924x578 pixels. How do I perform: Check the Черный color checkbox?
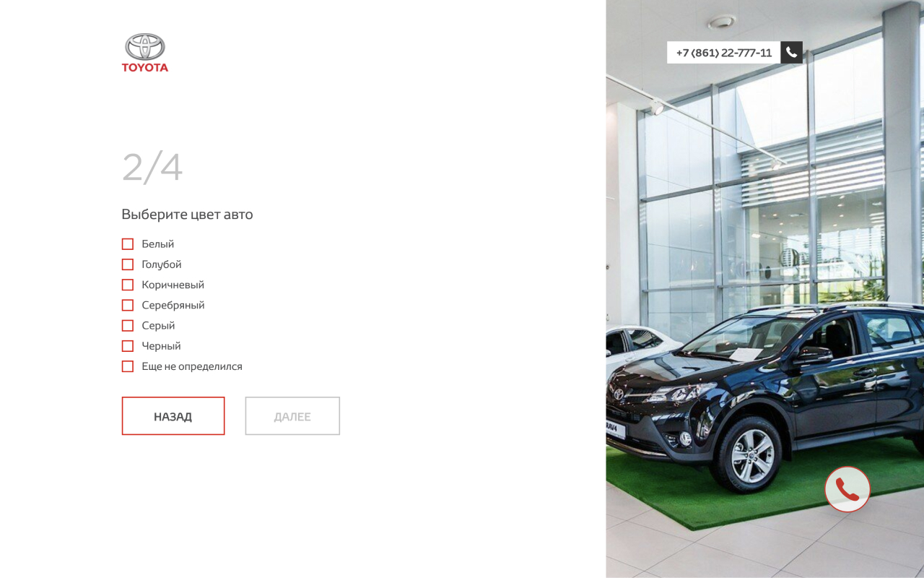tap(128, 346)
